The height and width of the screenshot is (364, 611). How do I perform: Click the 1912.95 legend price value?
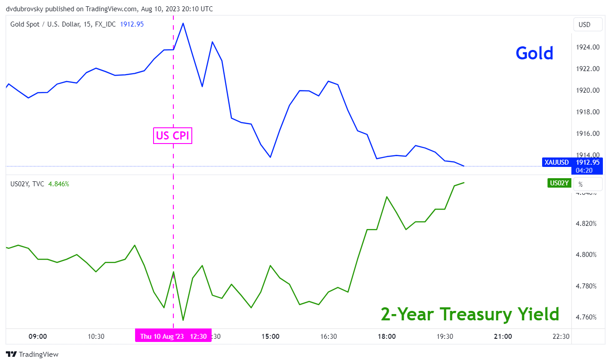click(132, 24)
